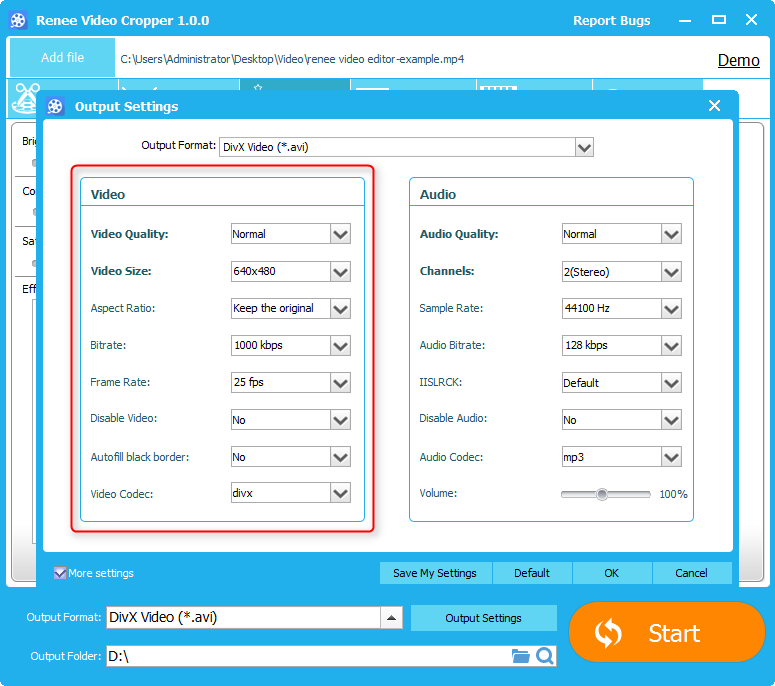Click the orange Start button
Image resolution: width=775 pixels, height=686 pixels.
point(666,633)
